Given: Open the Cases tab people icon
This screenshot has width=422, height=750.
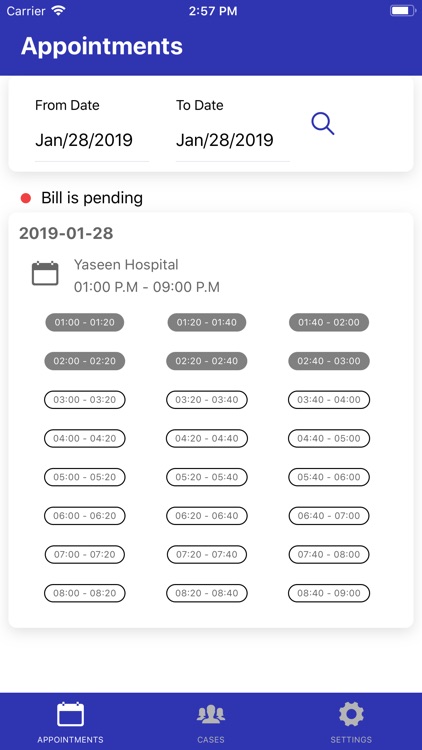Looking at the screenshot, I should tap(211, 714).
